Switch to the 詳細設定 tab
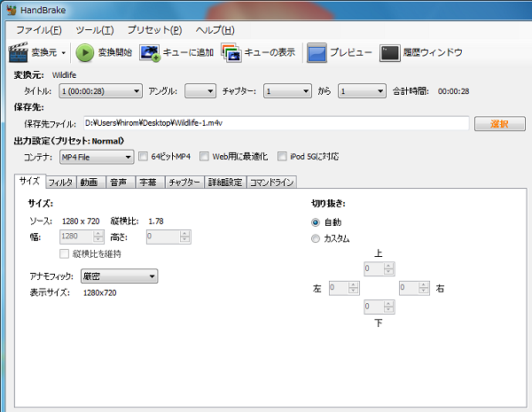This screenshot has width=532, height=412. pos(225,183)
